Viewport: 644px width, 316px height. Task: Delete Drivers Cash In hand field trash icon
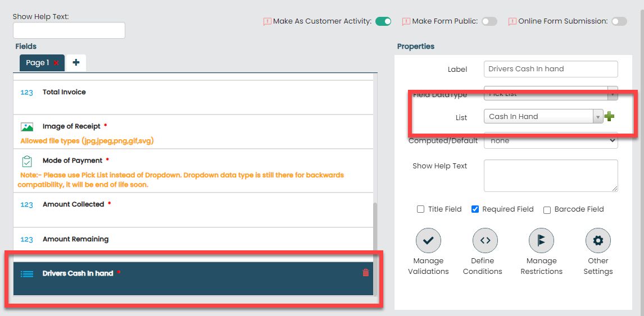click(366, 273)
